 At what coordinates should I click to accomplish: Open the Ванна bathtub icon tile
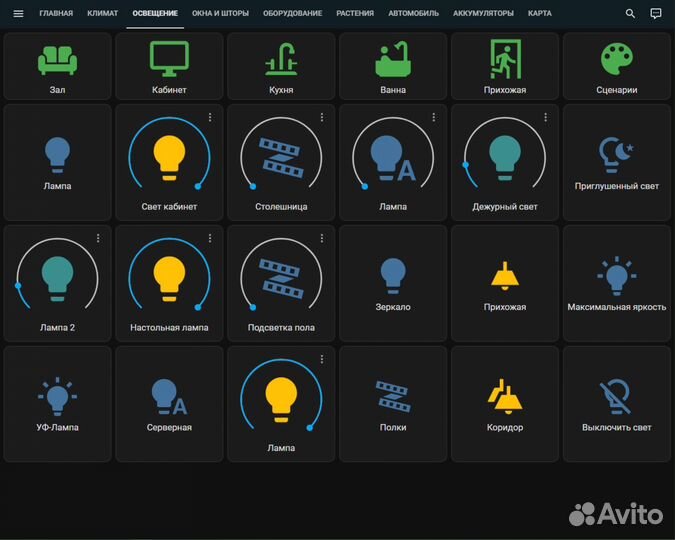(x=393, y=60)
